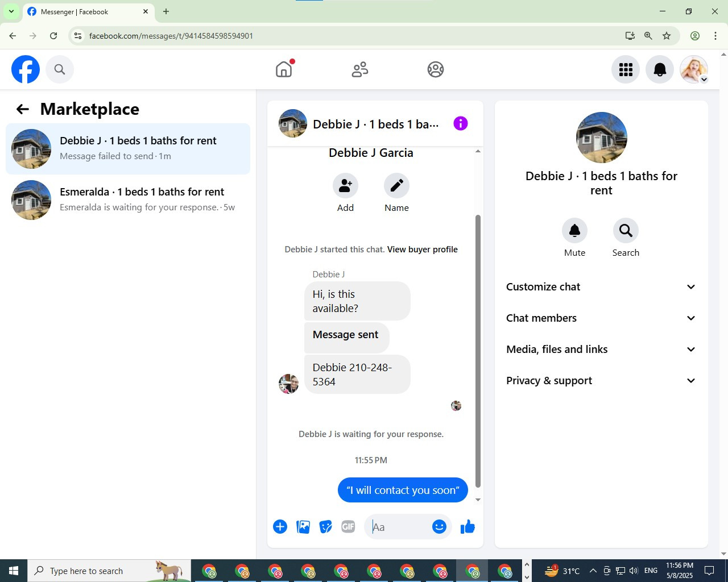Viewport: 728px width, 582px height.
Task: Open the account profile picture menu
Action: [x=694, y=69]
